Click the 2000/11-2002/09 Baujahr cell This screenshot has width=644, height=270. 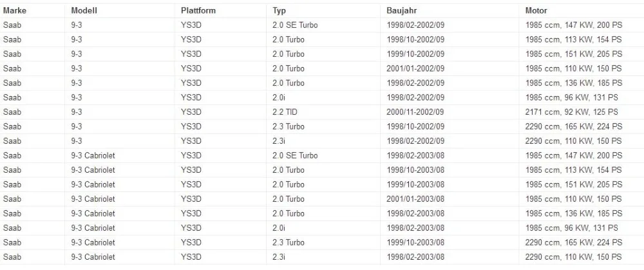coord(415,111)
